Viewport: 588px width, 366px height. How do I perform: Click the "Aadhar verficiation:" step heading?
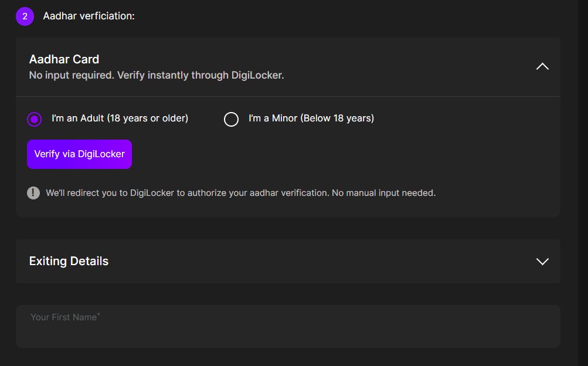[89, 16]
